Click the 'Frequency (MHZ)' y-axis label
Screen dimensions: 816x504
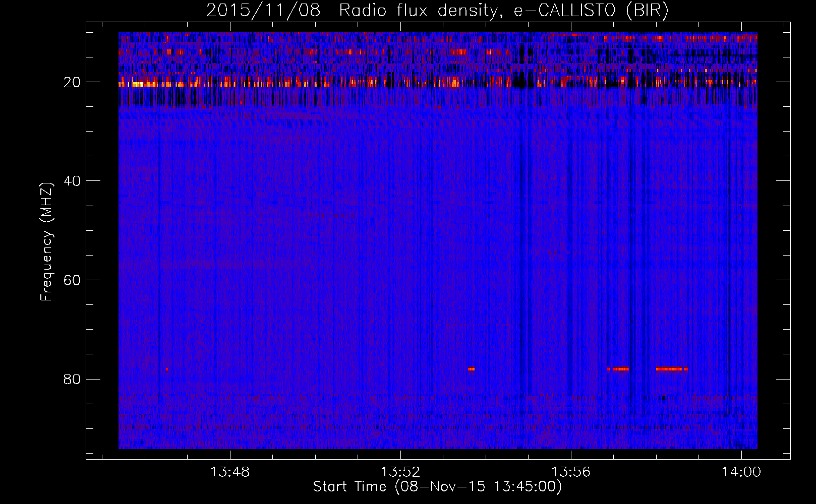pyautogui.click(x=46, y=242)
